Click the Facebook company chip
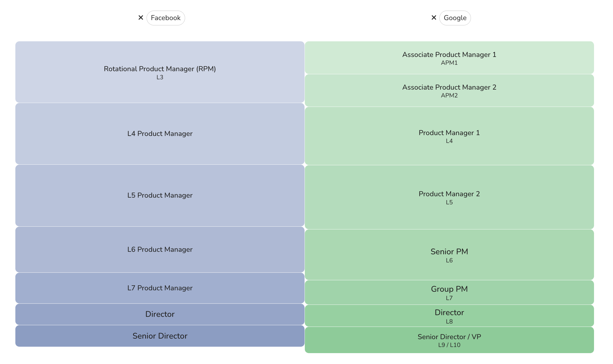Viewport: 613px width, 364px height. 166,18
